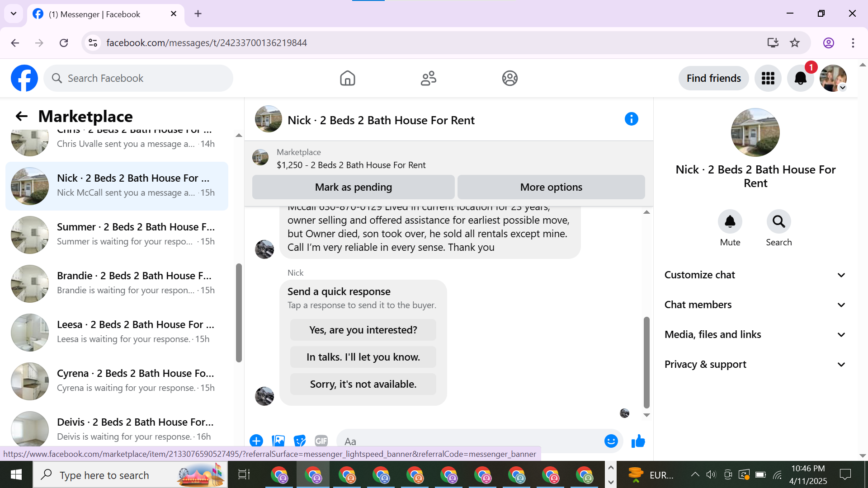View site information icon in address bar
Image resolution: width=868 pixels, height=488 pixels.
pyautogui.click(x=93, y=43)
